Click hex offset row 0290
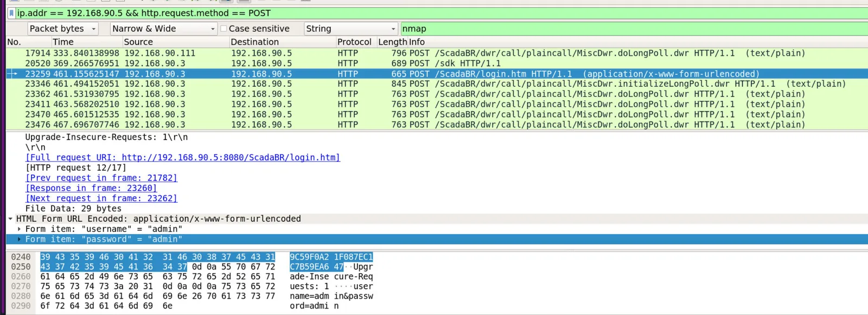 21,306
